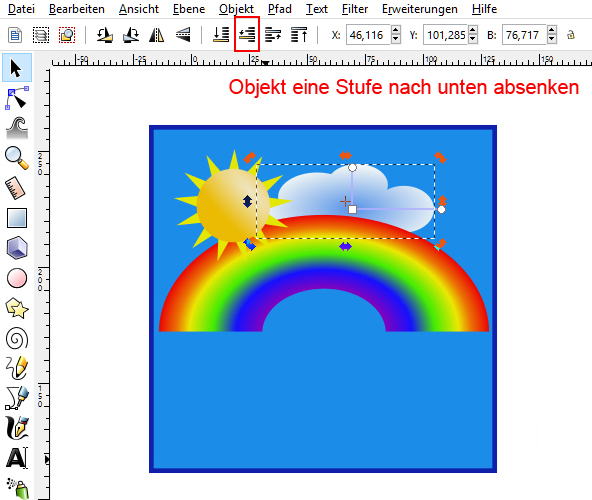Image resolution: width=592 pixels, height=500 pixels.
Task: Activate the spiral tool
Action: tap(17, 338)
